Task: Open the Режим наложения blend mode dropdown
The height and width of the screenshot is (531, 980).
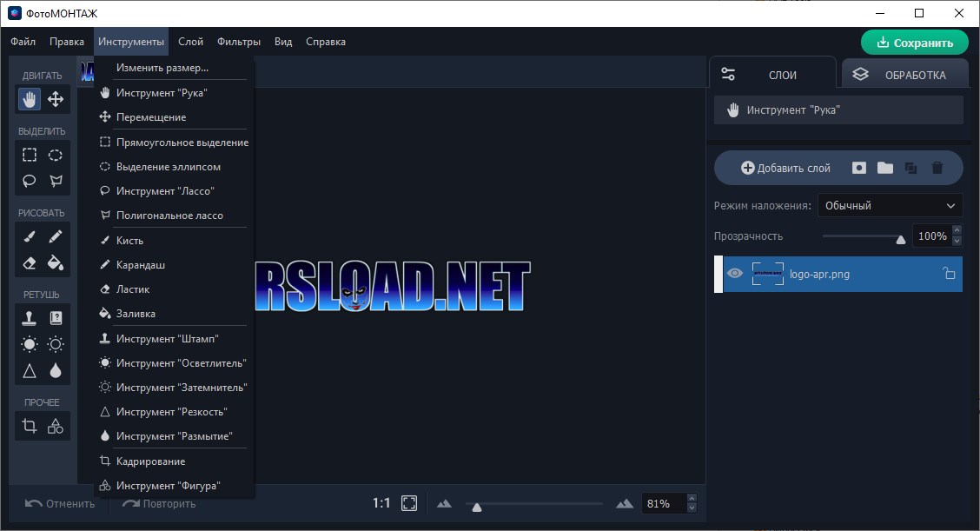Action: point(890,205)
